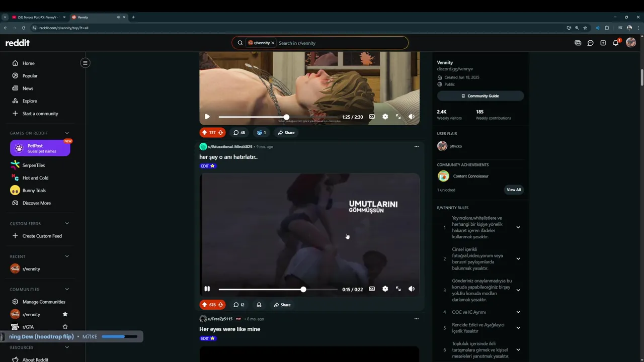Open the 12 comments button
Screen dimensions: 644x362
pyautogui.click(x=239, y=305)
